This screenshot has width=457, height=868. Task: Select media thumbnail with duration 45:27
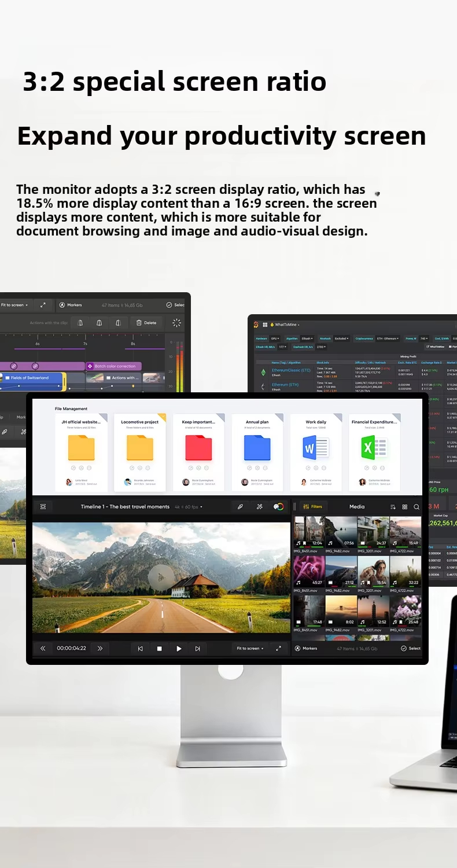(308, 571)
